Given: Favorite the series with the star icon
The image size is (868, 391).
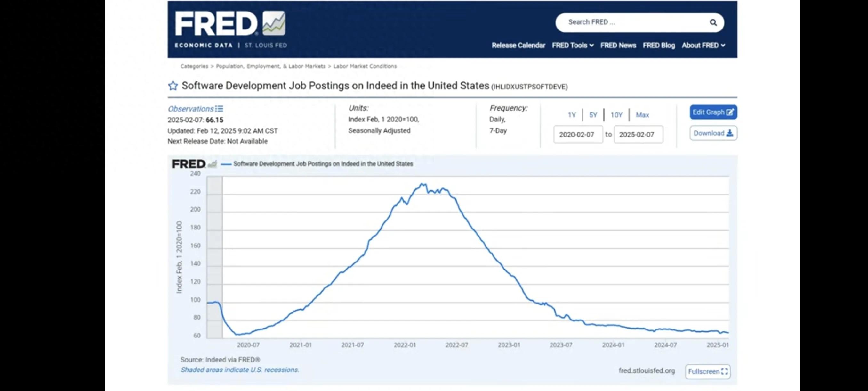Looking at the screenshot, I should (173, 86).
